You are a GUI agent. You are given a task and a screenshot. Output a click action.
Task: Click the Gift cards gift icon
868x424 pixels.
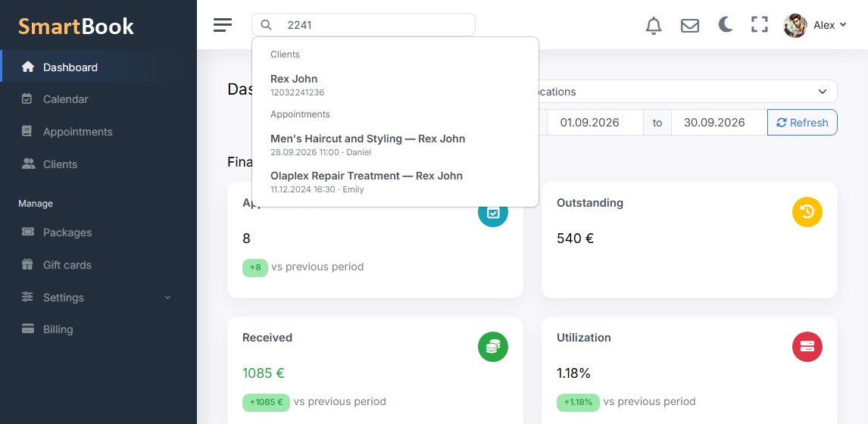click(x=28, y=264)
